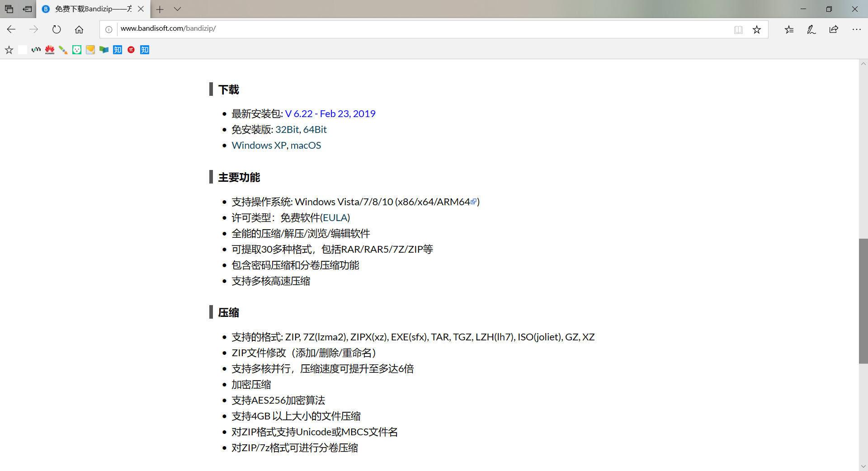
Task: Click the favorites bar star icon
Action: tap(9, 50)
